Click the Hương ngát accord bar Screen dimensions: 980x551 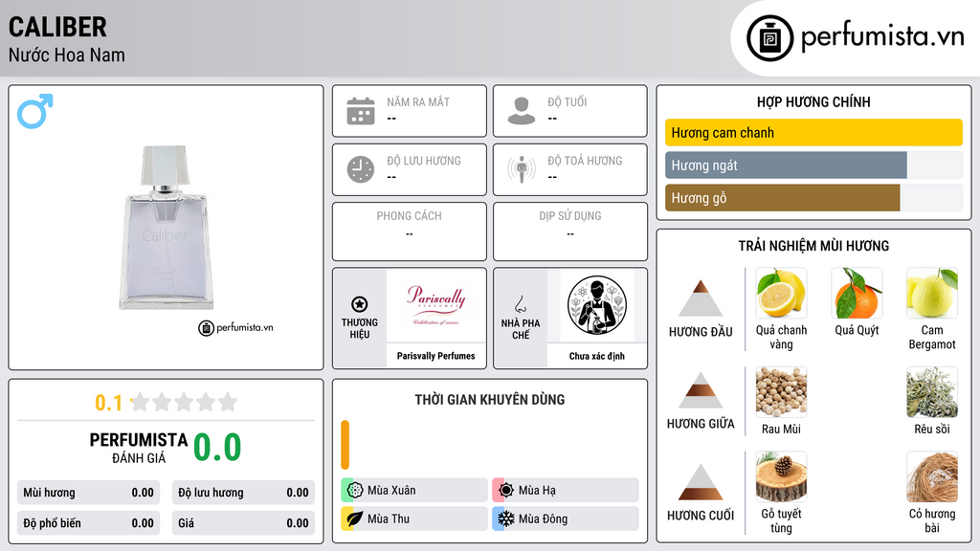[x=813, y=165]
